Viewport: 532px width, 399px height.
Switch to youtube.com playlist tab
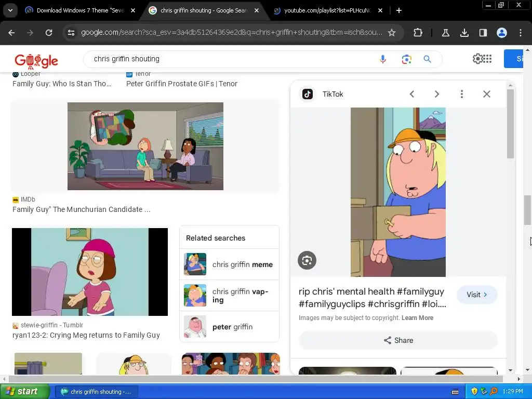tap(327, 10)
